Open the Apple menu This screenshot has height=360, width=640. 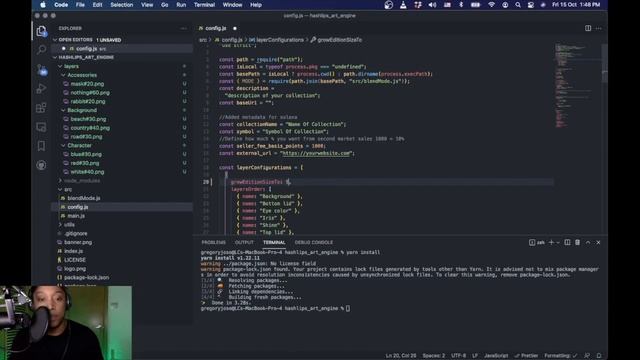point(43,5)
